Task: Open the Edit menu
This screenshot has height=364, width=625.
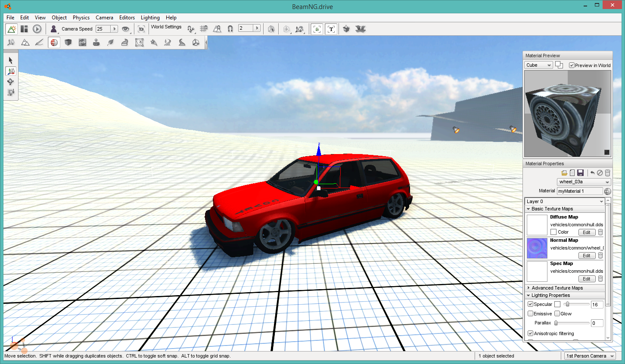Action: [x=25, y=18]
